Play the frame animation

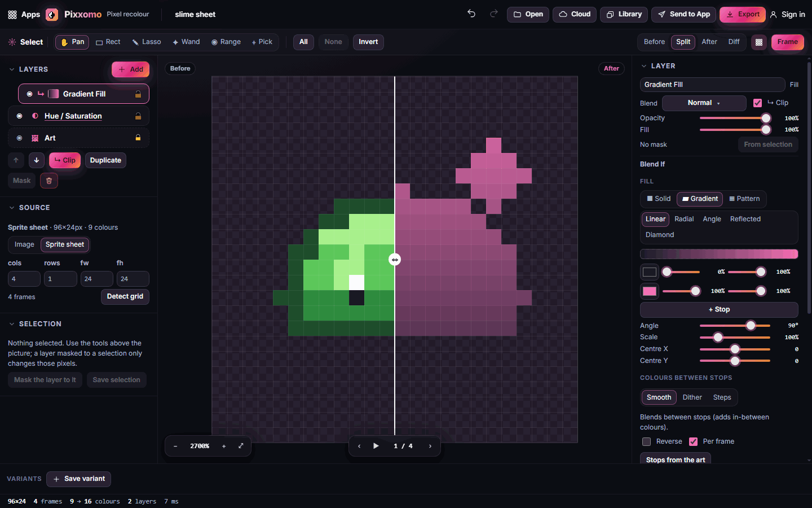point(376,446)
